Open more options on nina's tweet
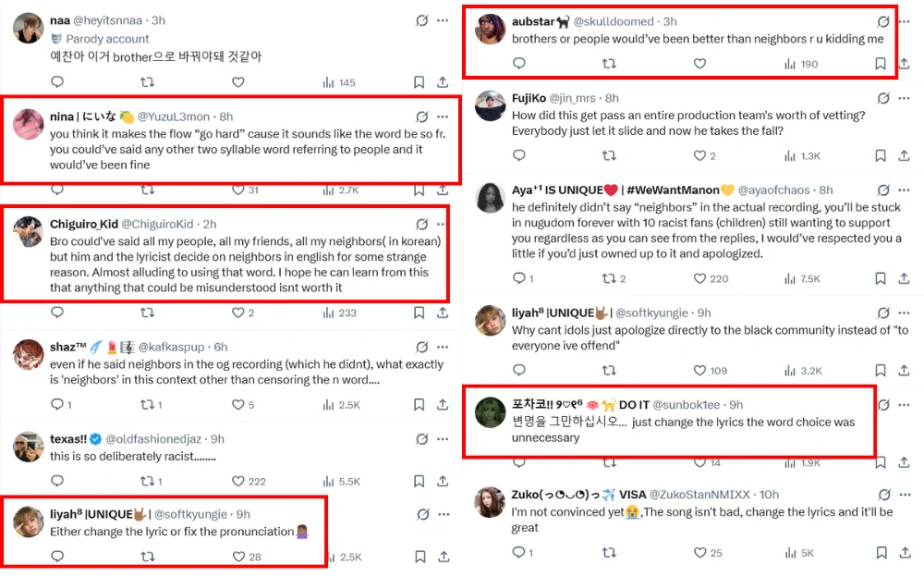Image resolution: width=924 pixels, height=576 pixels. [443, 116]
